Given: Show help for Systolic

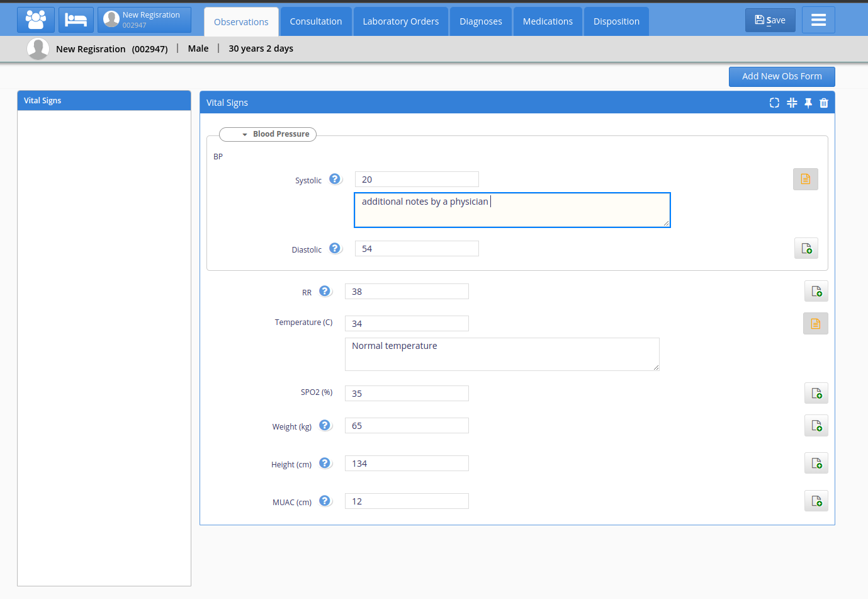Looking at the screenshot, I should pos(335,179).
